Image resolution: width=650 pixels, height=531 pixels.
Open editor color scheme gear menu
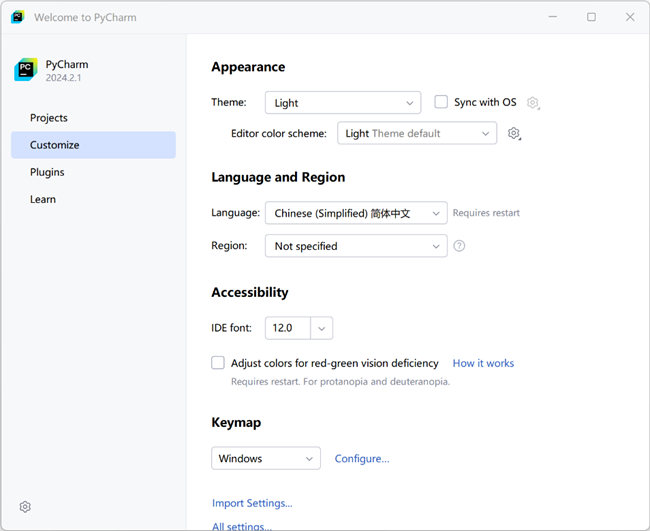click(514, 133)
